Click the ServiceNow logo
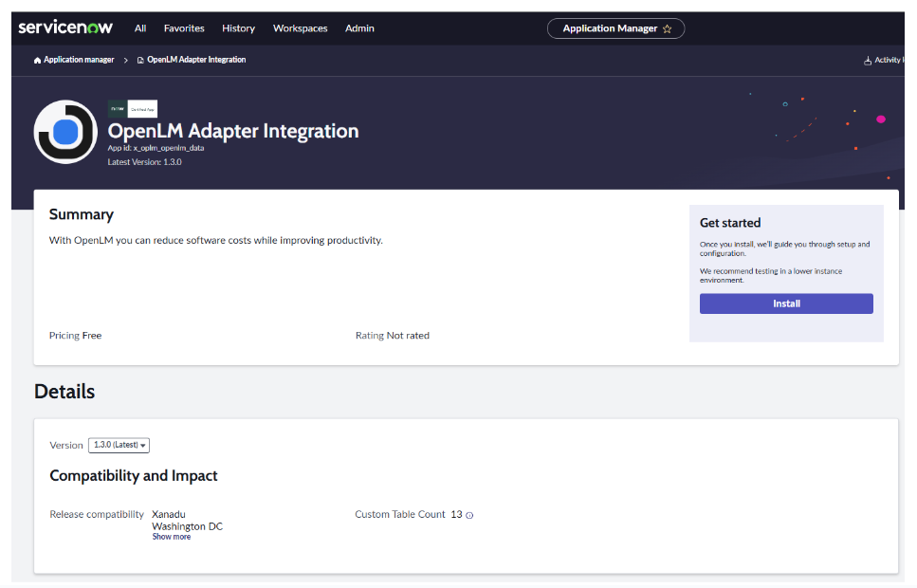This screenshot has width=917, height=588. [64, 28]
